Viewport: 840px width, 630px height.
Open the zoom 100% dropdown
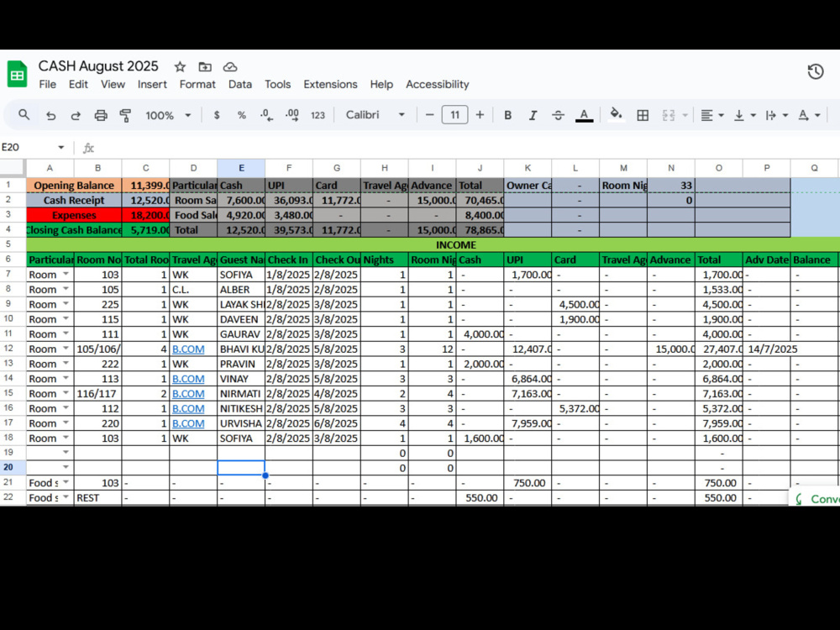(168, 115)
